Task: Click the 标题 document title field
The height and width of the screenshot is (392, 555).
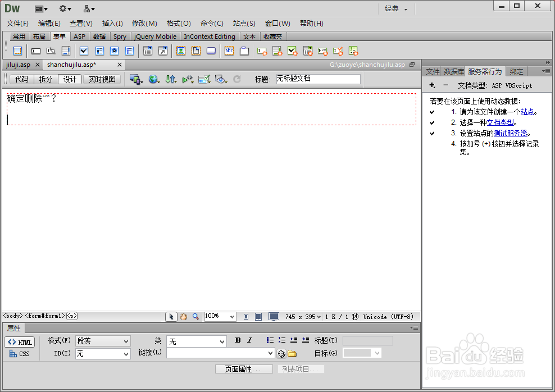Action: 318,79
